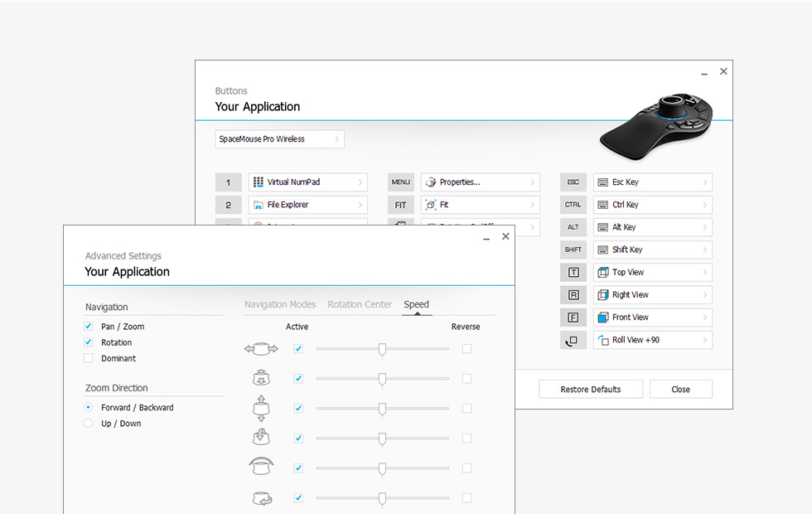Open the SpaceMouse Pro Wireless device dropdown
The width and height of the screenshot is (812, 514).
pos(280,139)
